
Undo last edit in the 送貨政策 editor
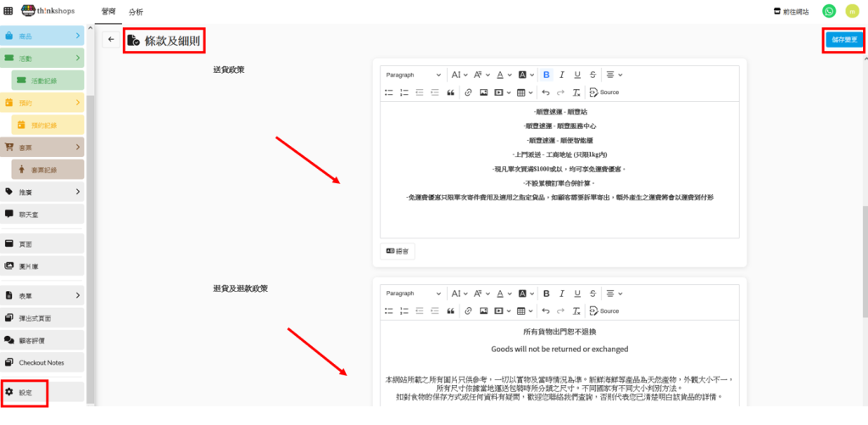(x=546, y=92)
